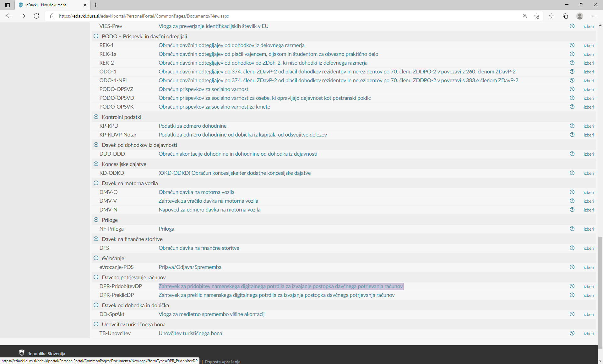Click the page vertical scrollbar thumb
The image size is (603, 364).
pyautogui.click(x=600, y=292)
